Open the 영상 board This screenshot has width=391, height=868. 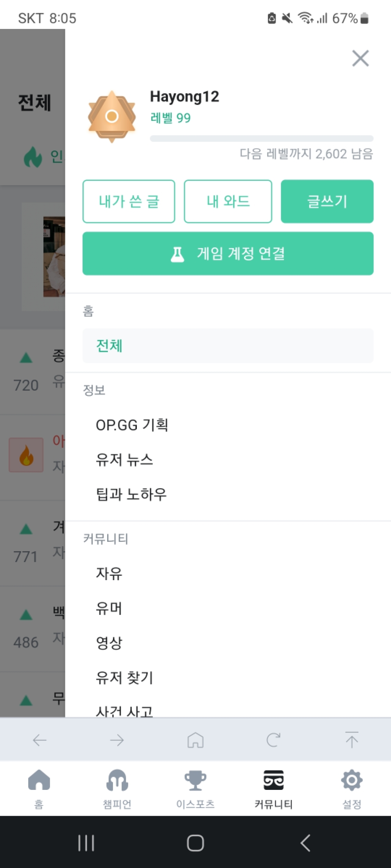point(109,643)
